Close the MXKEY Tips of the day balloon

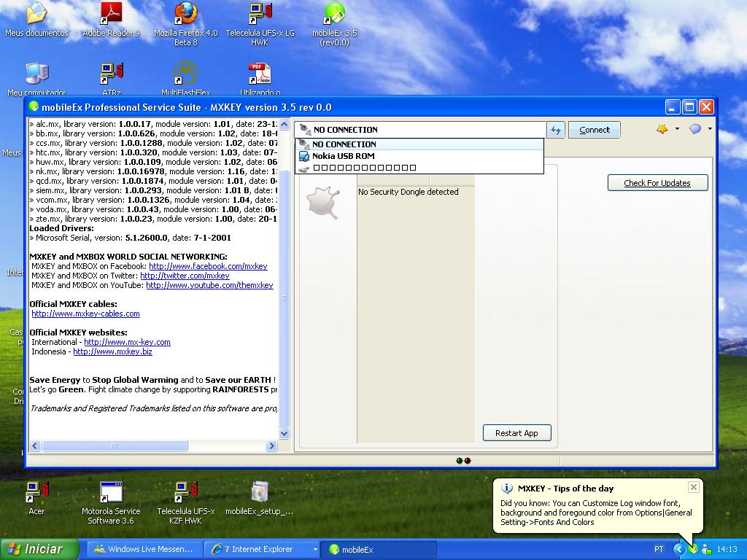click(694, 487)
